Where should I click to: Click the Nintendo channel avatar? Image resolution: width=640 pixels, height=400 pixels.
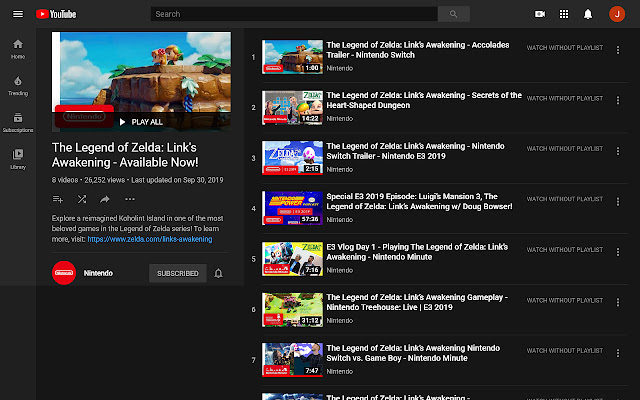pyautogui.click(x=64, y=273)
